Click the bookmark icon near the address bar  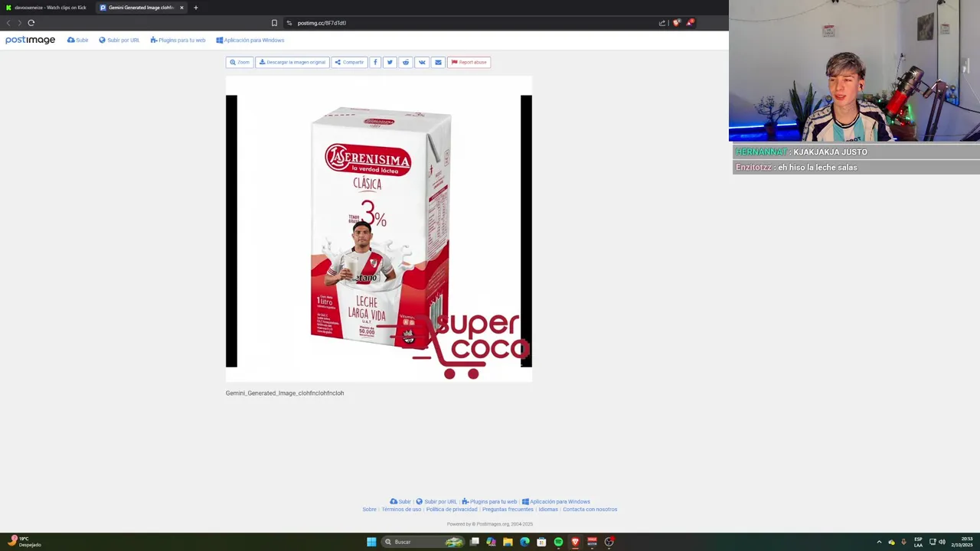click(274, 23)
